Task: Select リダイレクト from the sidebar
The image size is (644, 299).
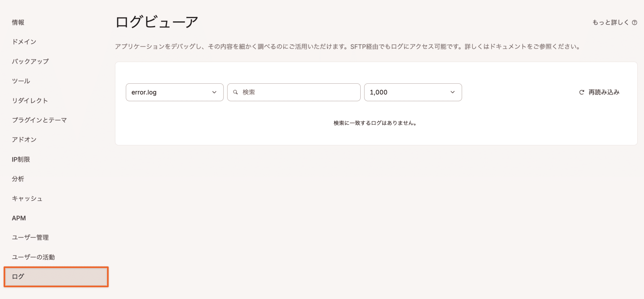Action: [30, 100]
